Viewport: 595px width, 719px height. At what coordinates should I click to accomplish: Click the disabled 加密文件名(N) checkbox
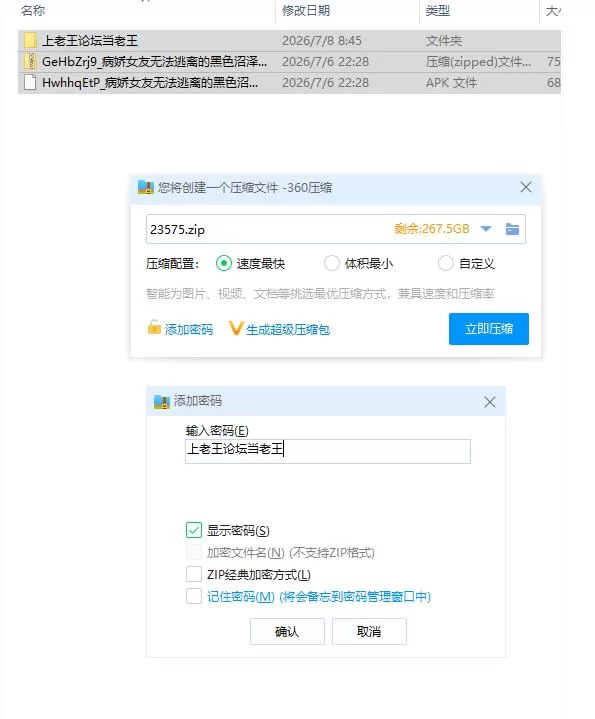pyautogui.click(x=194, y=552)
